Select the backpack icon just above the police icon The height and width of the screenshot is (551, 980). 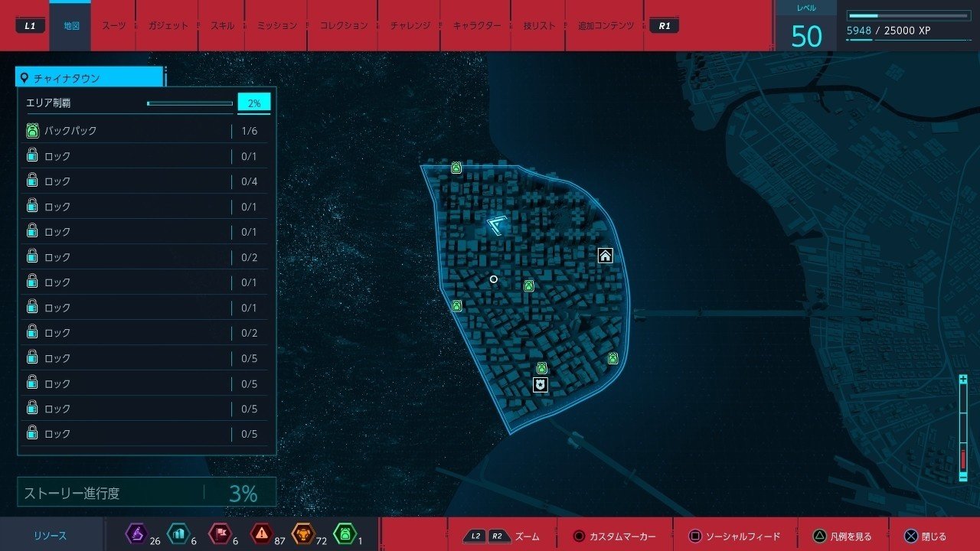(542, 368)
